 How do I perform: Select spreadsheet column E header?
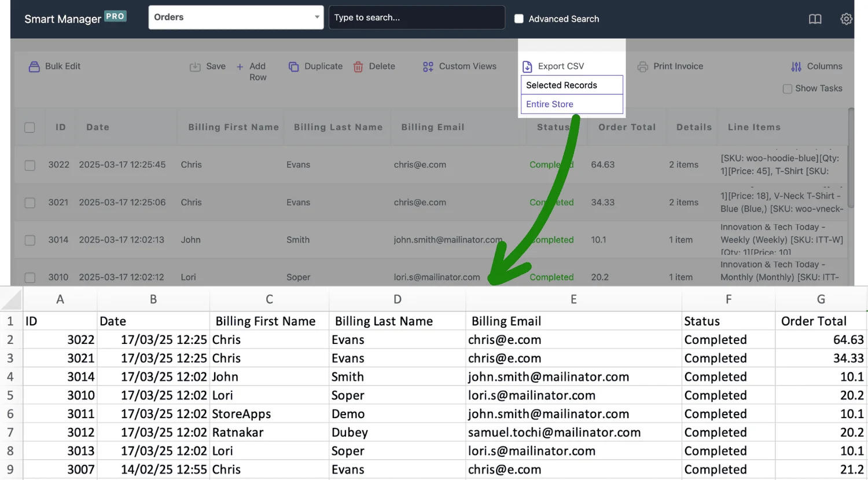click(x=573, y=299)
